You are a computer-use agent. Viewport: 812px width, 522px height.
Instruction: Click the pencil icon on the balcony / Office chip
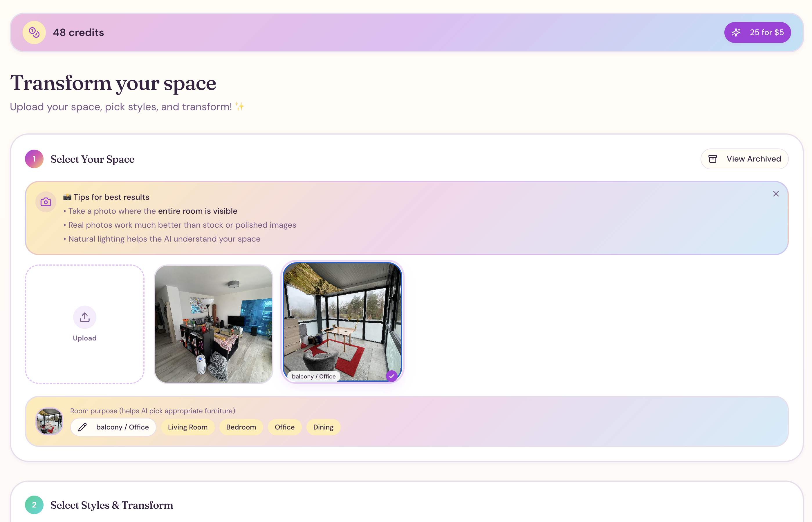pyautogui.click(x=83, y=427)
